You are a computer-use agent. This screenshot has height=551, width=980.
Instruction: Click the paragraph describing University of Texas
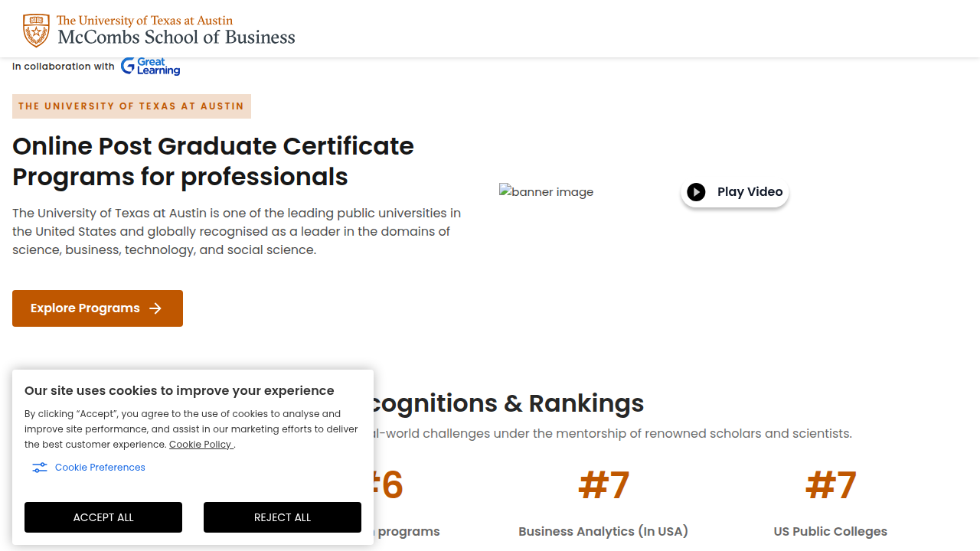click(237, 231)
